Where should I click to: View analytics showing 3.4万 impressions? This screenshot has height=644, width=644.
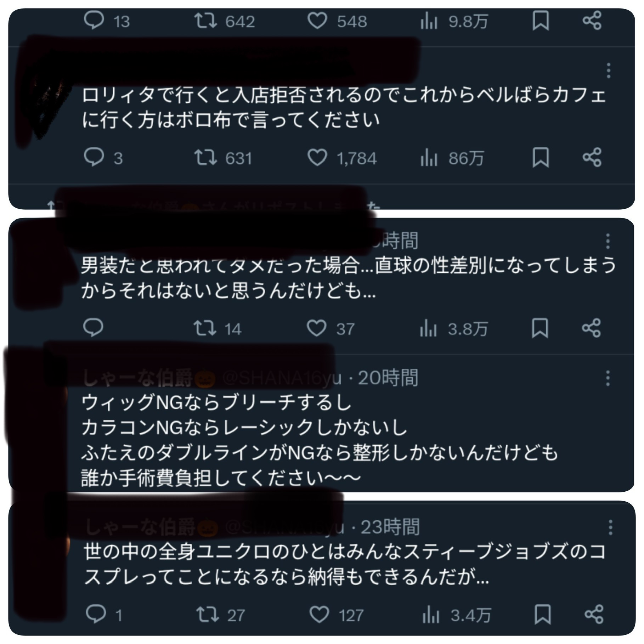coord(456,615)
